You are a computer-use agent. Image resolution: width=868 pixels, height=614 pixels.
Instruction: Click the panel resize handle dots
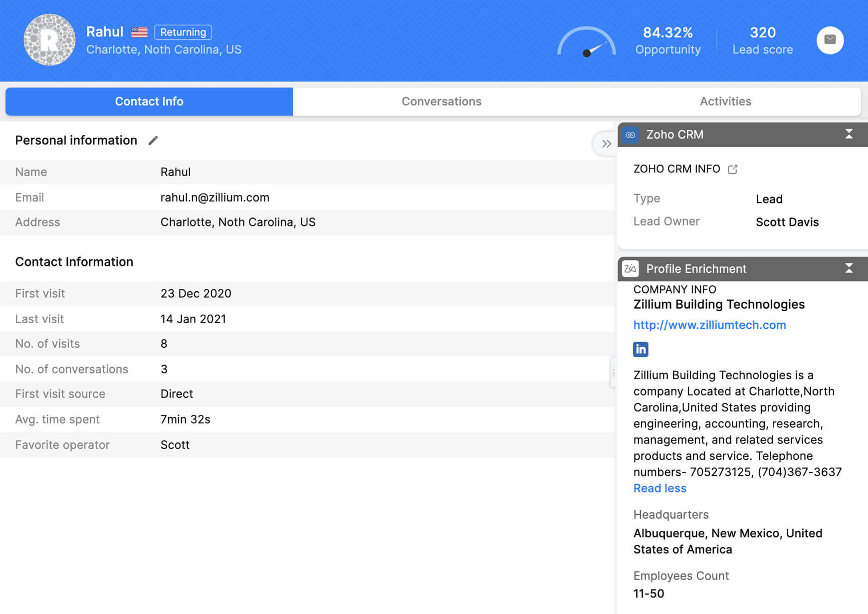(614, 372)
